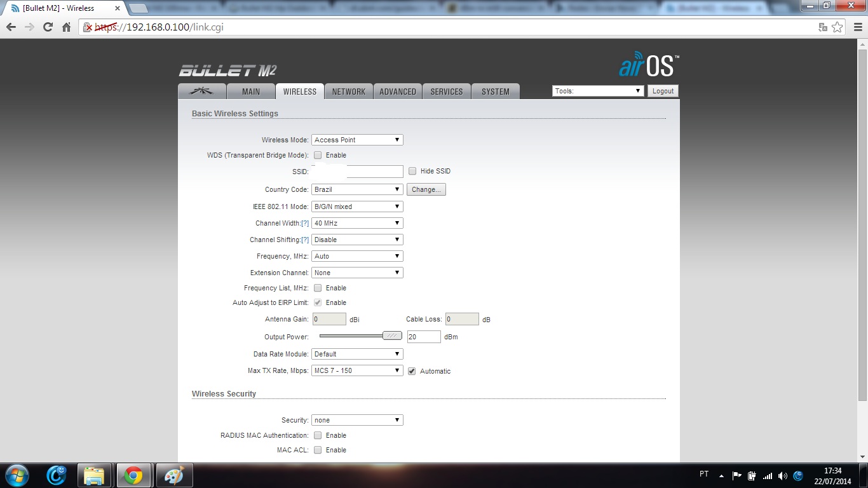Screen dimensions: 868x488
Task: Tick the Hide SSID checkbox
Action: 412,171
